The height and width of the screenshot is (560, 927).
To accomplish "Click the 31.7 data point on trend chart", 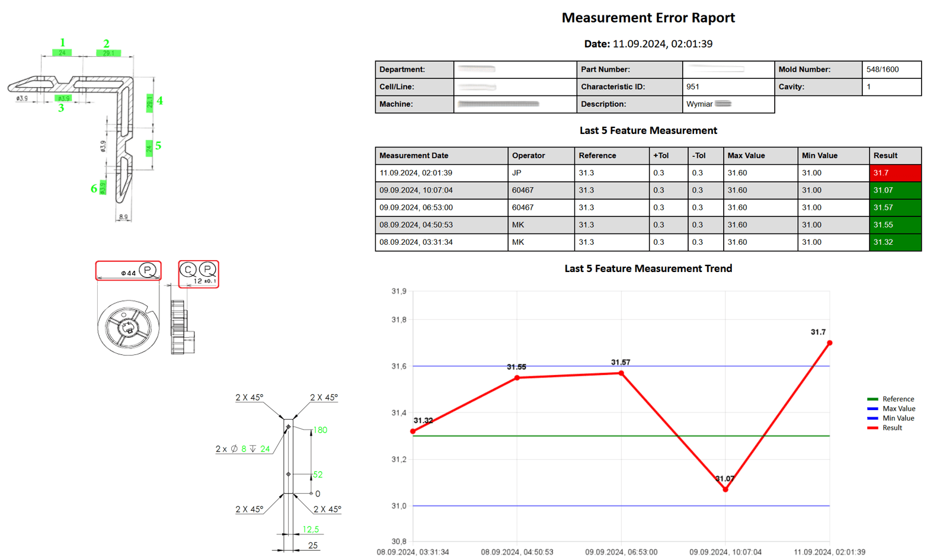I will (829, 343).
